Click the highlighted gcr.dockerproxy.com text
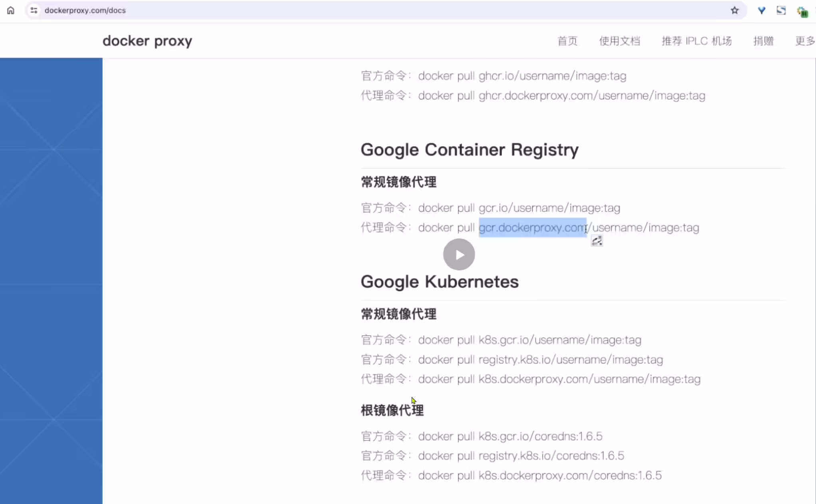 [533, 228]
